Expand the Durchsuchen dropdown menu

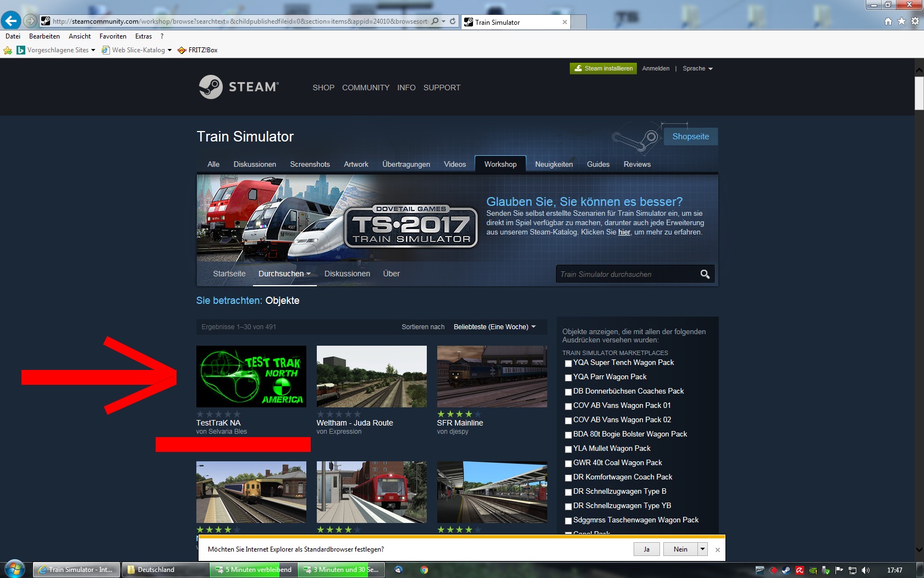tap(284, 274)
